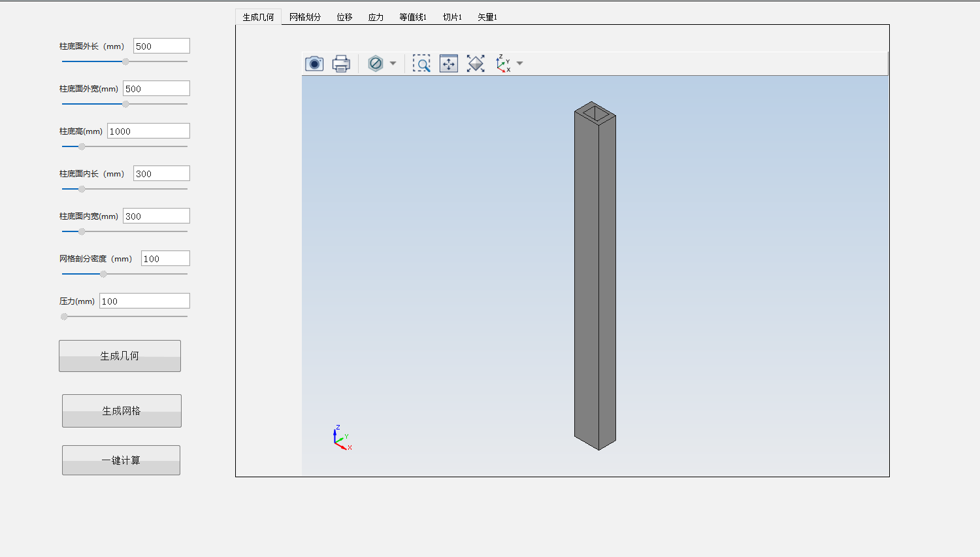Capture a snapshot with the camera icon
Image resolution: width=980 pixels, height=557 pixels.
click(314, 63)
